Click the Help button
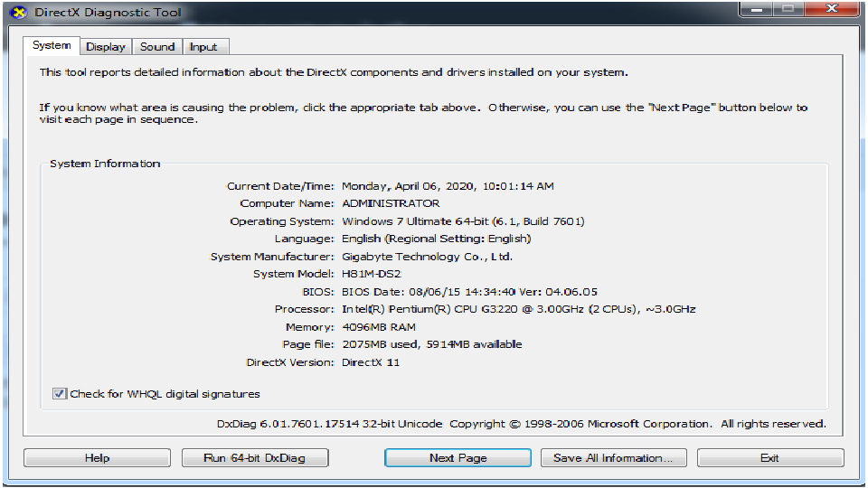This screenshot has width=868, height=488. pyautogui.click(x=97, y=457)
